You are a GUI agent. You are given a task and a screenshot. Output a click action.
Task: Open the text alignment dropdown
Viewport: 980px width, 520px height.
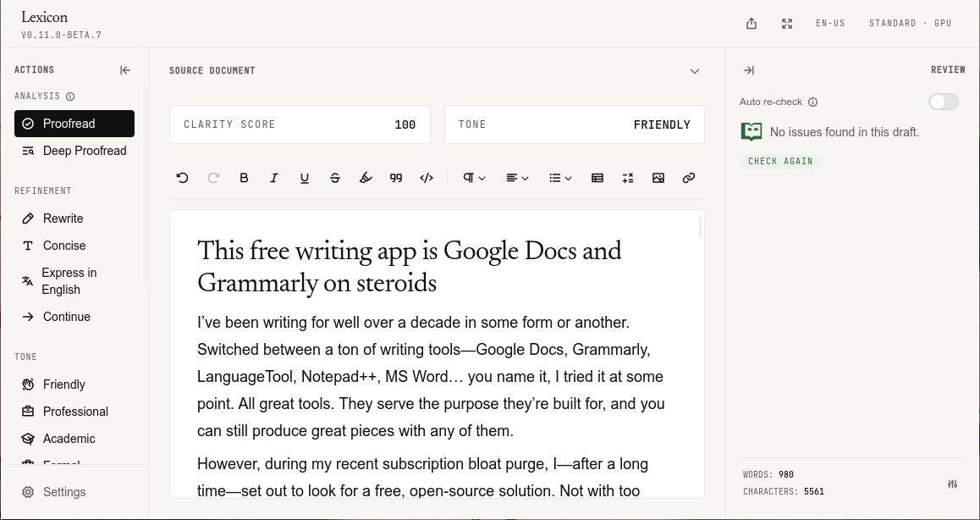517,179
